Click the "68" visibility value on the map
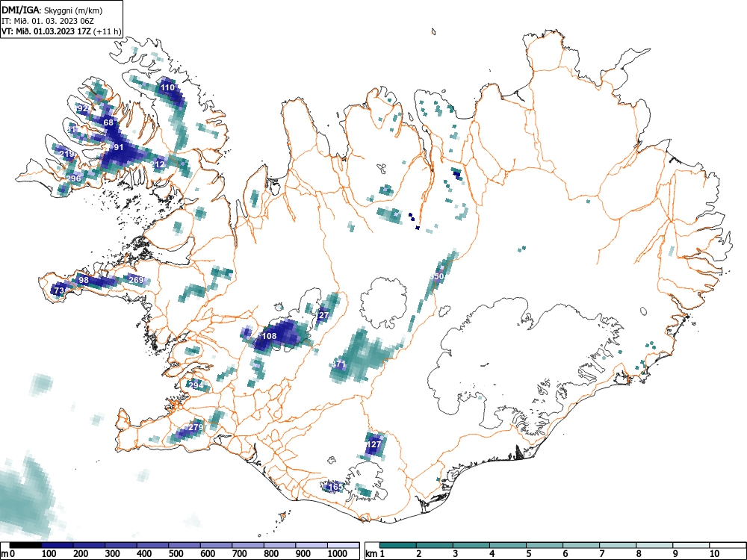Screen dimensions: 747x560 tap(108, 123)
